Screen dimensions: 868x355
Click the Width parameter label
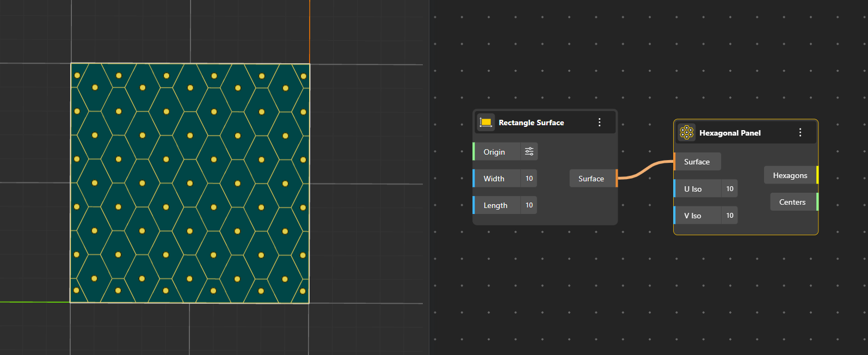(494, 179)
